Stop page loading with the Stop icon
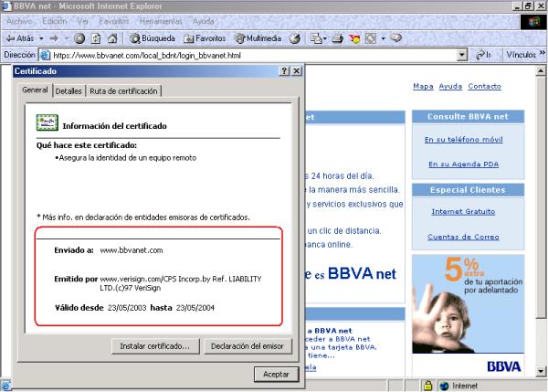Viewport: 548px width, 392px height. 79,38
